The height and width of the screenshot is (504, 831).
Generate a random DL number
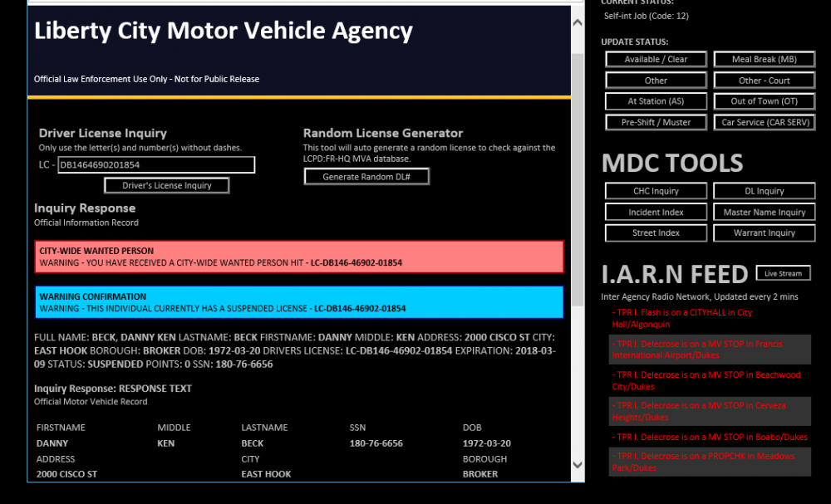[x=366, y=176]
